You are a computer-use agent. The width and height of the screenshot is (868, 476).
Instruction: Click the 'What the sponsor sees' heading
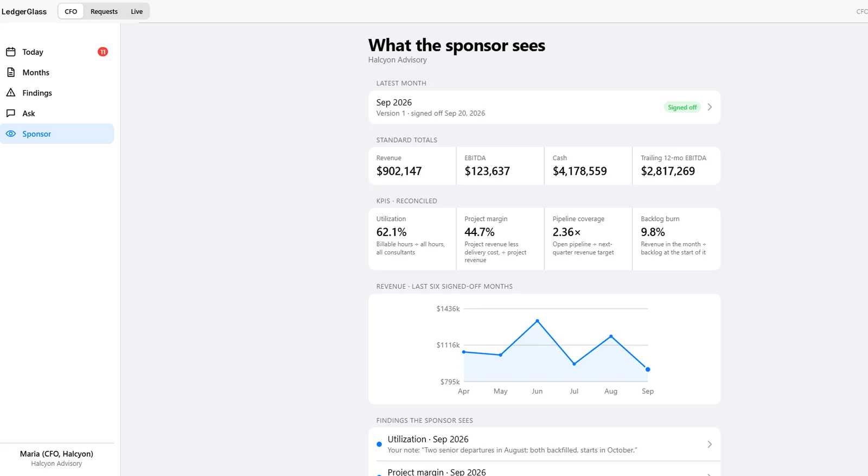click(x=457, y=45)
